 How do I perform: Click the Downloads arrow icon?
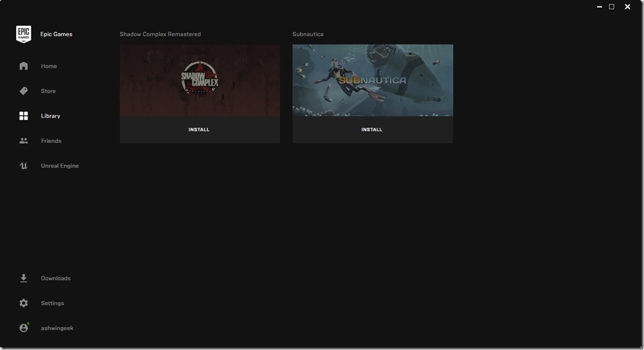(24, 278)
